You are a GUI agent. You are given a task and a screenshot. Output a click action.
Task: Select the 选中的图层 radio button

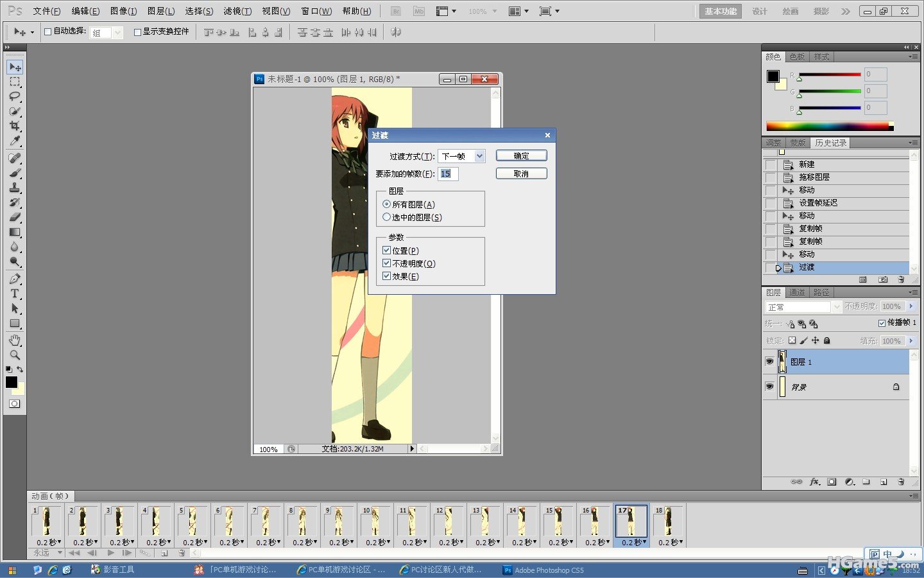[386, 217]
